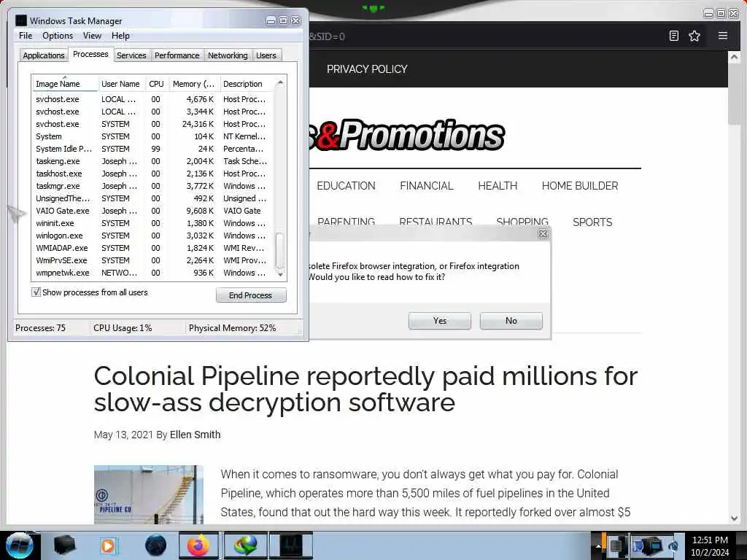
Task: Show hidden system tray icons
Action: pos(598,546)
